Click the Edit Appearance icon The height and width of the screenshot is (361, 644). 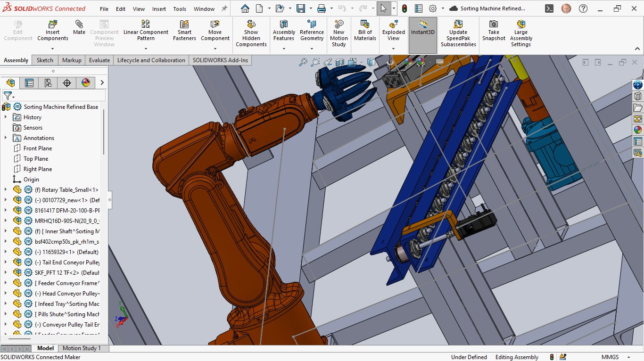(x=408, y=62)
